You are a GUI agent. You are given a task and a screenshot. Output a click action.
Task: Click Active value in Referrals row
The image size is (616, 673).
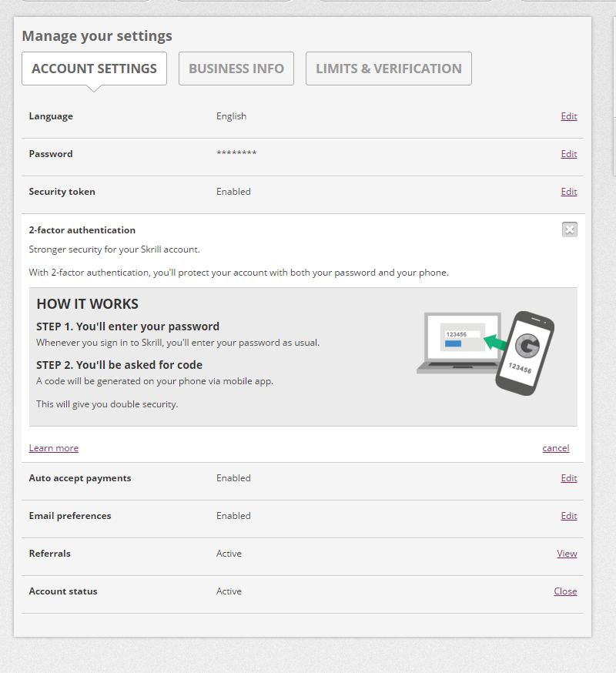[229, 554]
